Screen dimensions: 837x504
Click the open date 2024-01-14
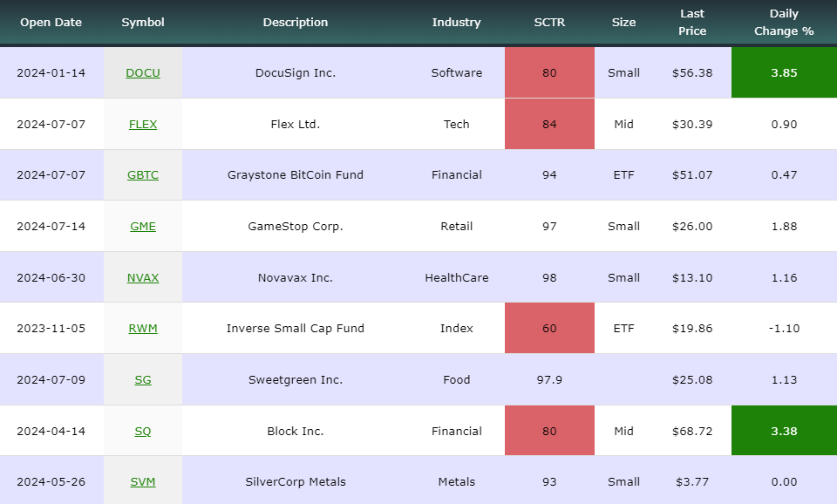pos(51,72)
